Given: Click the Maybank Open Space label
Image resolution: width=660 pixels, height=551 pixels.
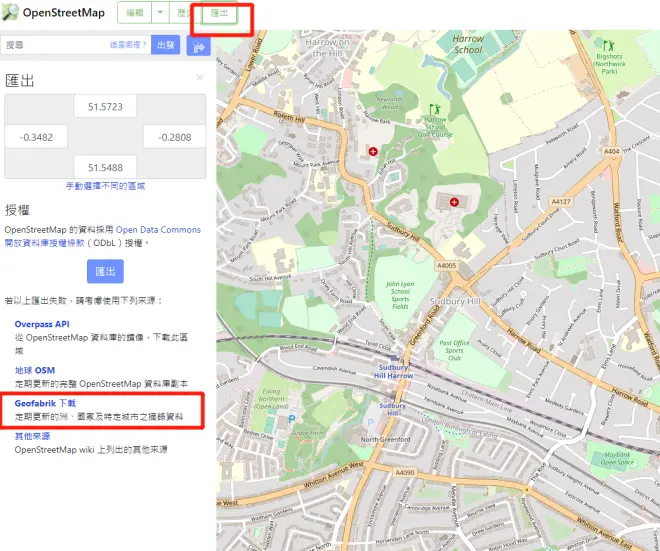Looking at the screenshot, I should click(x=617, y=458).
